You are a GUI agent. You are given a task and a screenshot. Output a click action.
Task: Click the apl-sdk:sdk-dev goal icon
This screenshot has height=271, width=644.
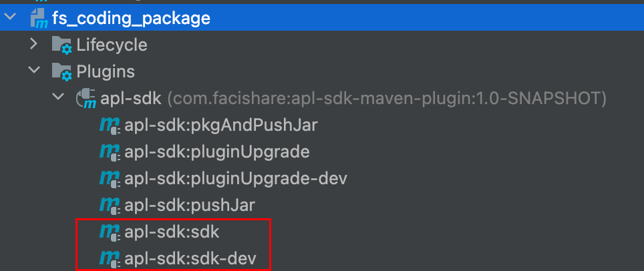(x=110, y=258)
